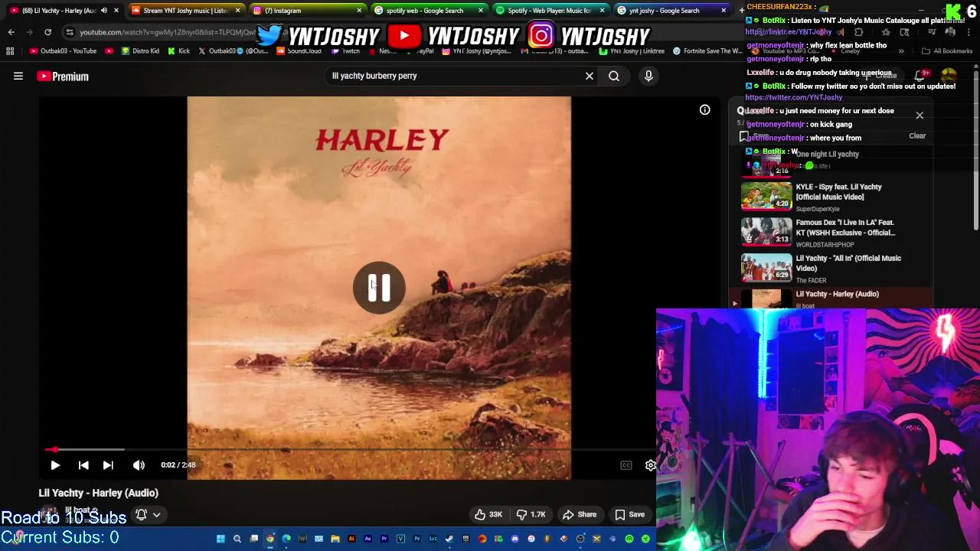This screenshot has width=980, height=551.
Task: Open Discord from the taskbar
Action: click(x=514, y=539)
